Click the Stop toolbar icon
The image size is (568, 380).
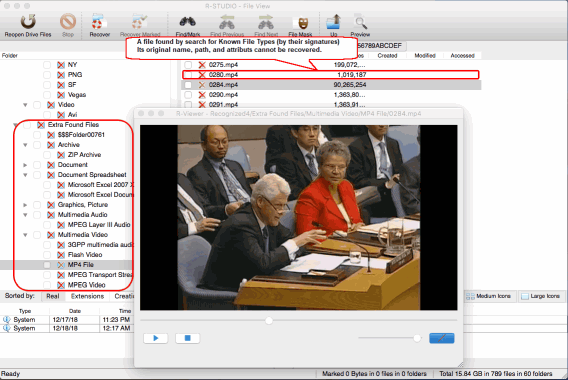[x=68, y=22]
